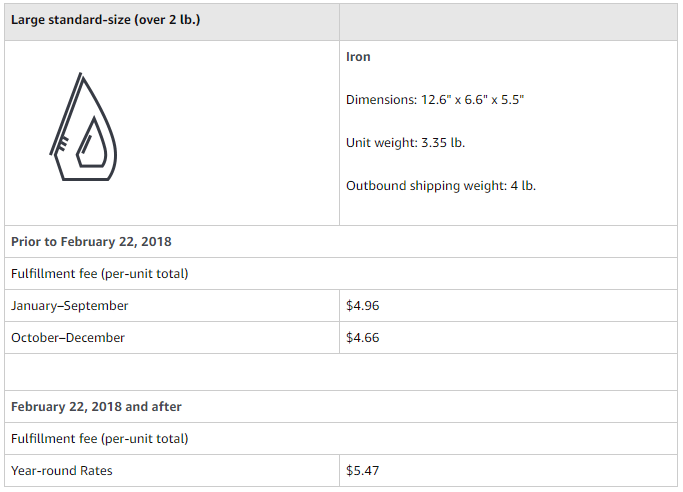683x492 pixels.
Task: Click Outbound shipping weight 4 lb. text
Action: point(441,186)
